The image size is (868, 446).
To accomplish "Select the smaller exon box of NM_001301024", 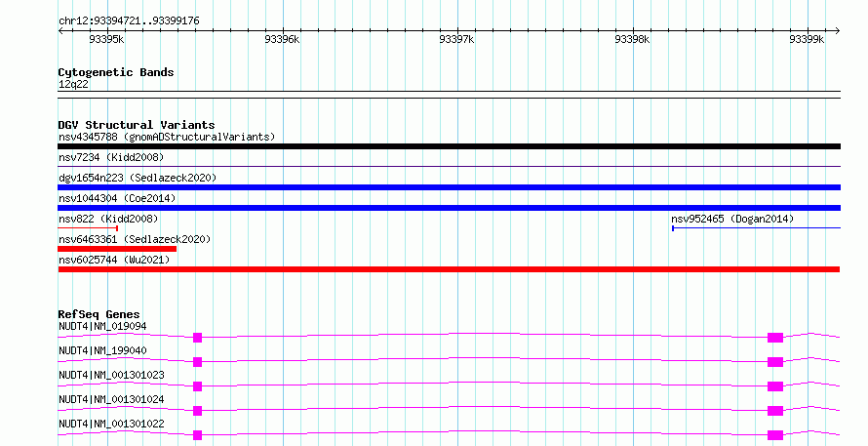I will pos(198,411).
